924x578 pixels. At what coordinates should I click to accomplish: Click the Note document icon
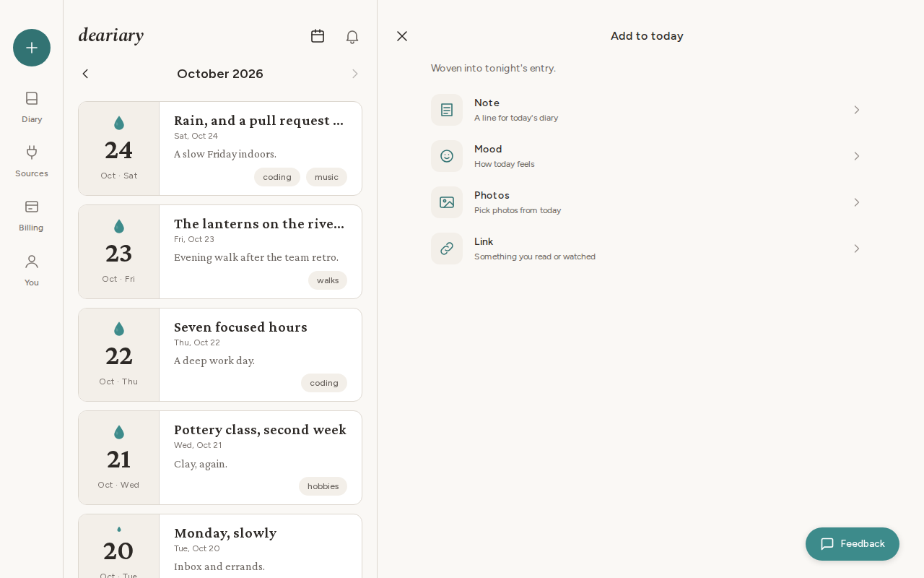click(x=447, y=110)
